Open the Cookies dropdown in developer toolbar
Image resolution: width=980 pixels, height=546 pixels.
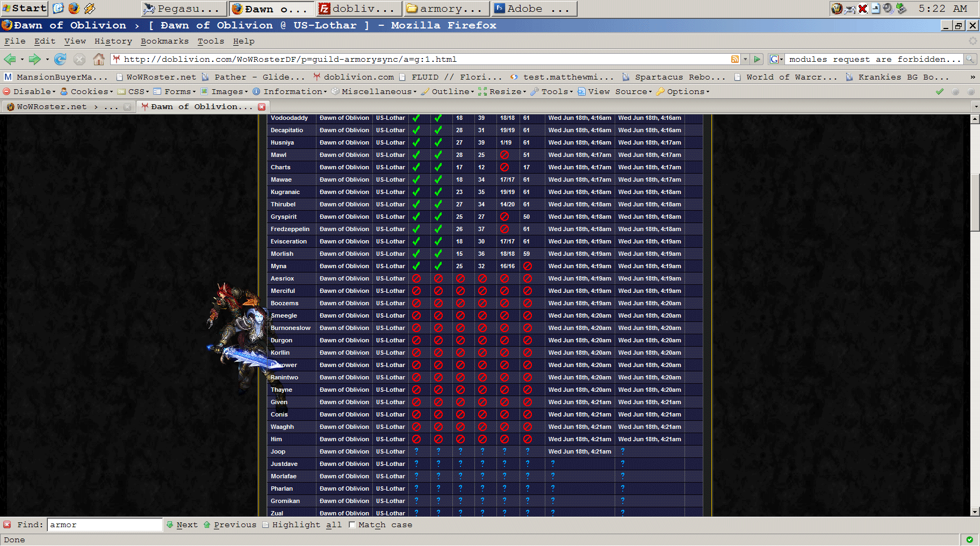tap(87, 91)
